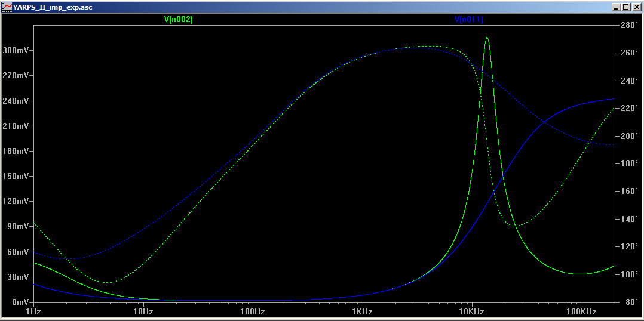Click the 200° phase axis label
Viewport: 644px width, 321px height.
[629, 137]
